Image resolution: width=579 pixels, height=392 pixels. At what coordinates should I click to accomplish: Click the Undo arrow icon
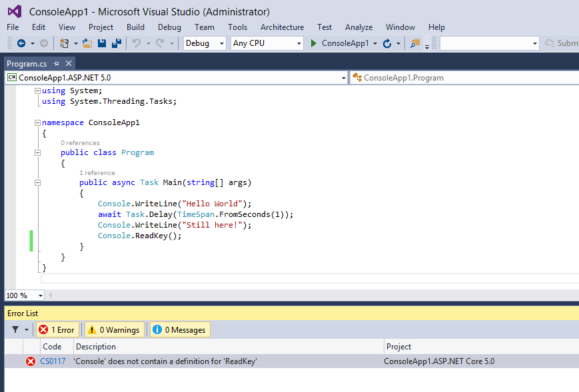point(137,43)
